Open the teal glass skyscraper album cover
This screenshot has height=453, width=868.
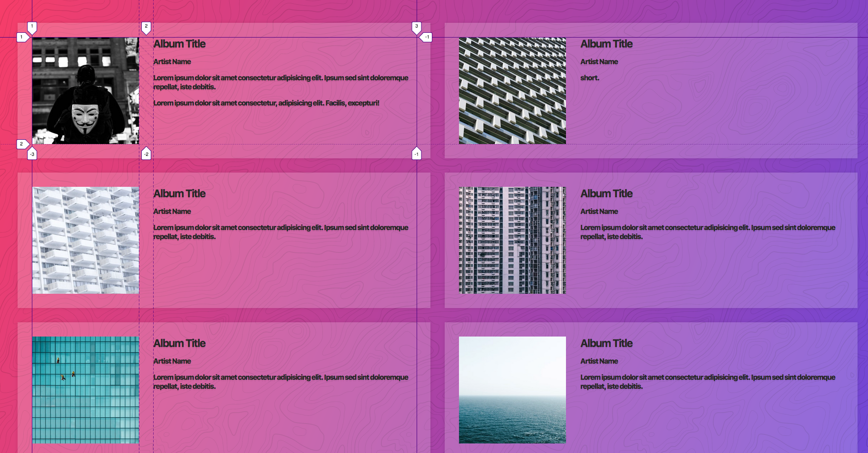85,390
